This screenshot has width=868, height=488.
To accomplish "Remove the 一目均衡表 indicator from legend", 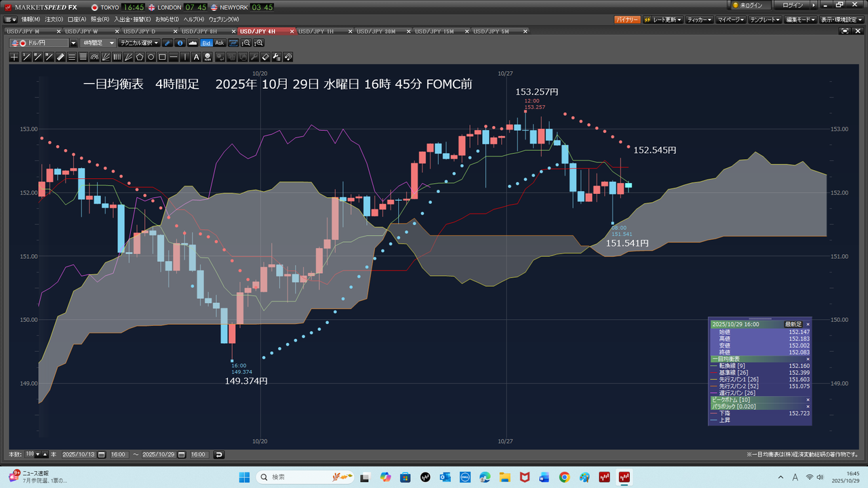I will 808,359.
